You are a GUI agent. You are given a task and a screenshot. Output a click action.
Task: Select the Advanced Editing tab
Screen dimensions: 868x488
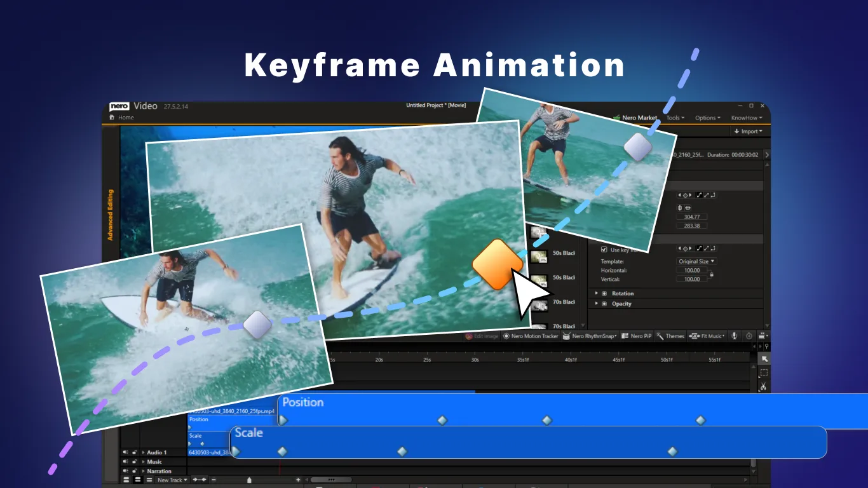(x=111, y=215)
